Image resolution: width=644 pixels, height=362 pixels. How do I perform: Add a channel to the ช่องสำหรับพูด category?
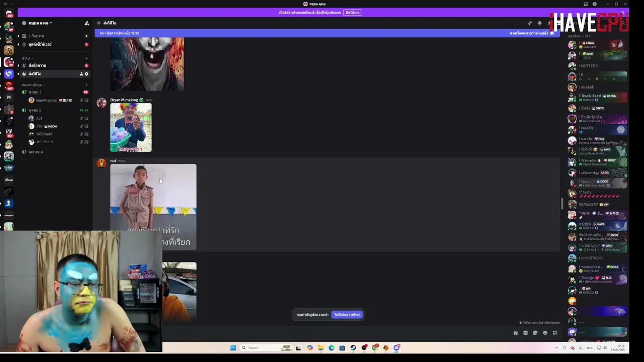click(x=86, y=85)
